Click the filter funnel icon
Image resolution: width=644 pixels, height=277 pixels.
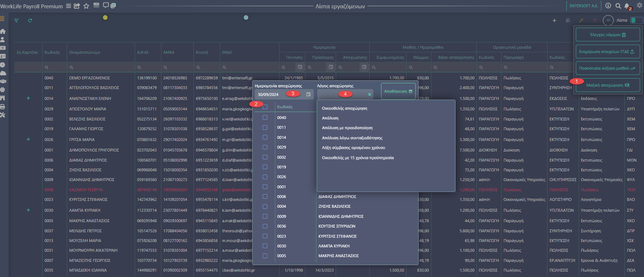16,21
